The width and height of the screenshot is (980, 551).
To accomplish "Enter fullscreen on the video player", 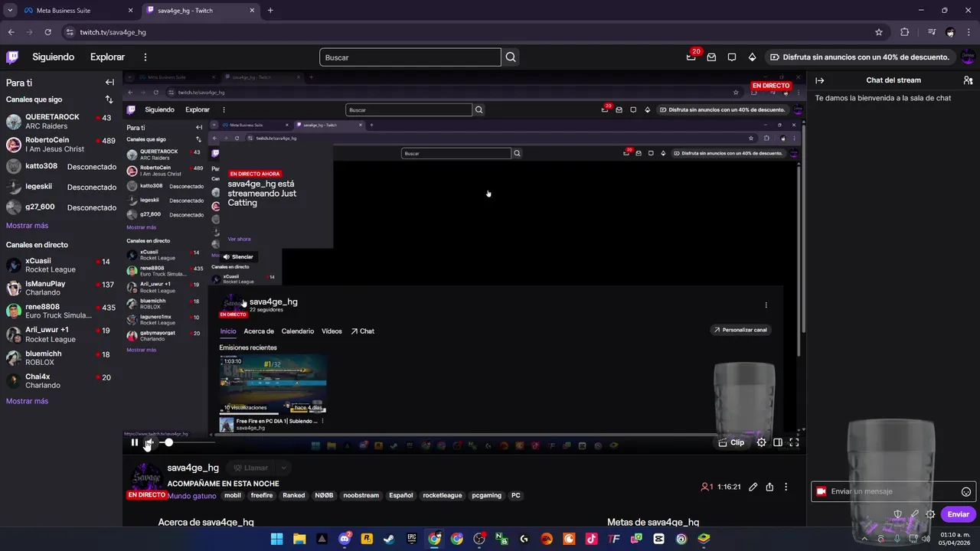I will coord(794,442).
